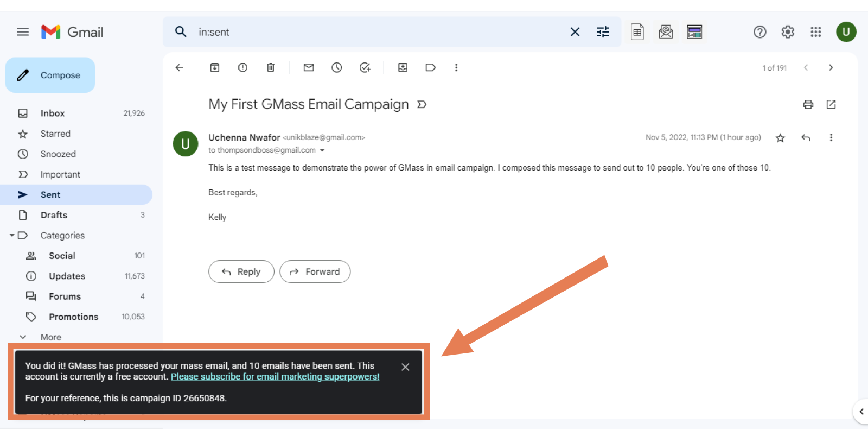
Task: Open message More options three dots
Action: coord(831,138)
